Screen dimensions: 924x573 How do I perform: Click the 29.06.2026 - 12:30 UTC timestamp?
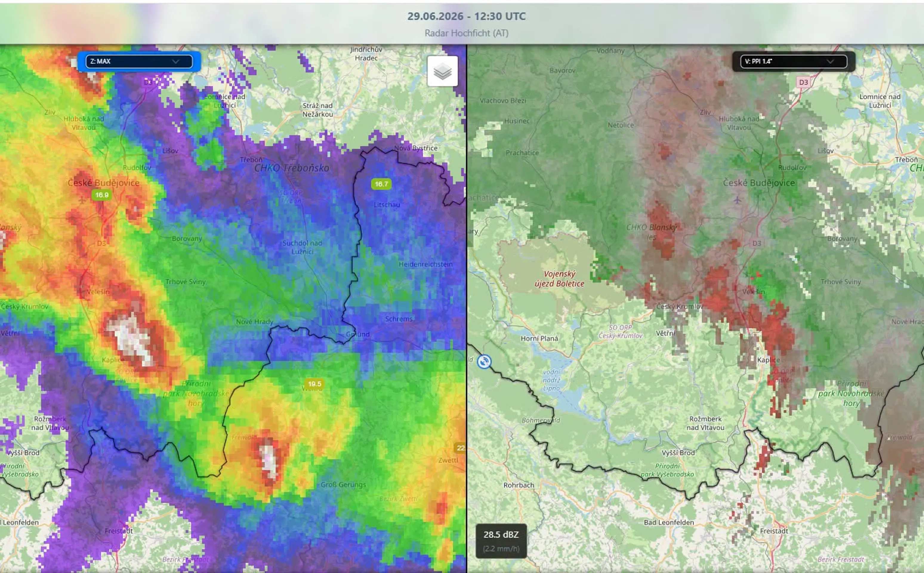[x=466, y=16]
